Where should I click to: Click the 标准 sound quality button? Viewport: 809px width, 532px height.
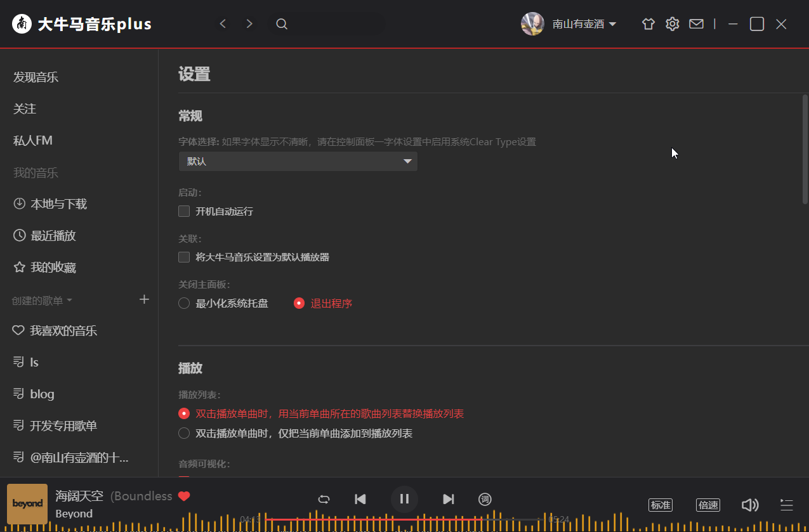point(660,505)
